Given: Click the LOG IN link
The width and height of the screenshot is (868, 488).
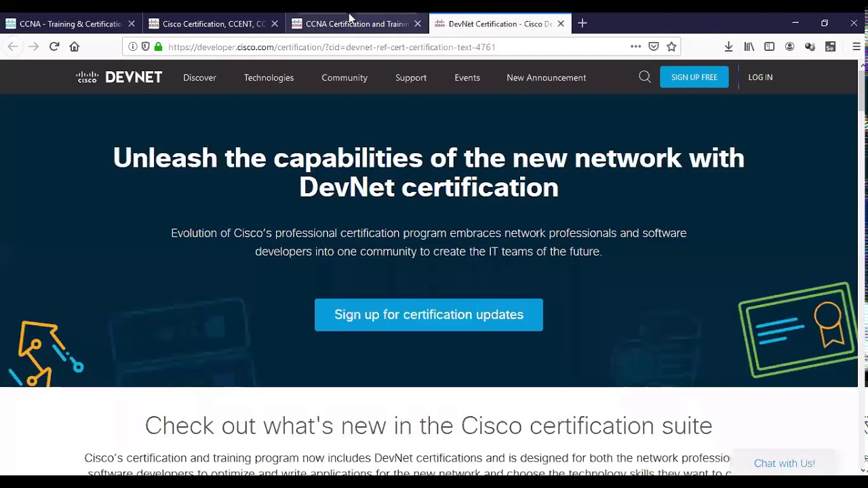Looking at the screenshot, I should [760, 77].
